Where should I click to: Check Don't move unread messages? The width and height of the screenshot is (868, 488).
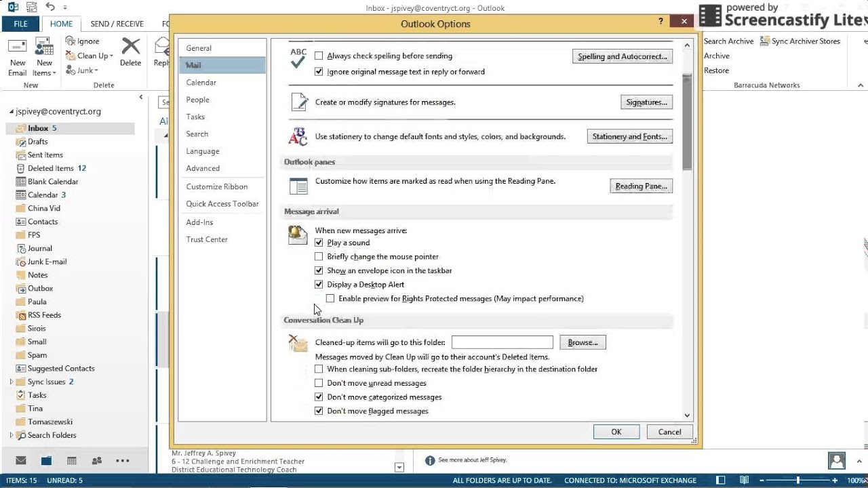pyautogui.click(x=319, y=384)
